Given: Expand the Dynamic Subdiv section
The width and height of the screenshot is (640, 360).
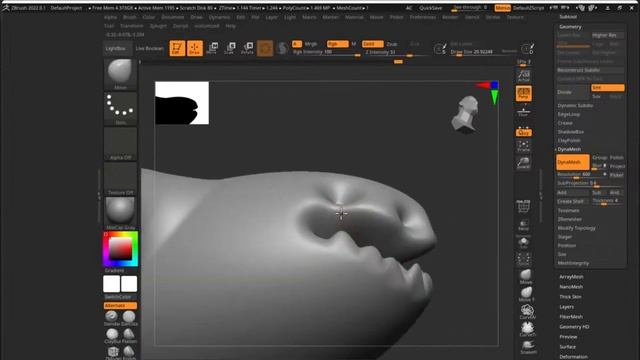Looking at the screenshot, I should click(575, 106).
